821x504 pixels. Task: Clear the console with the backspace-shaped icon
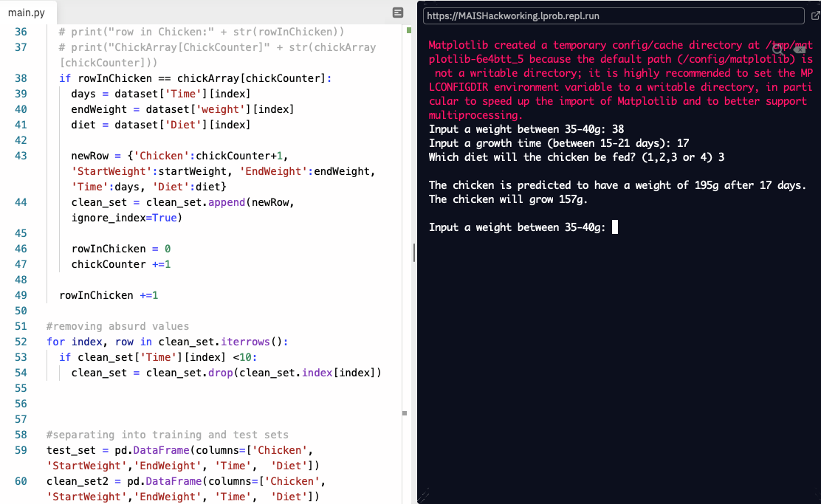pos(799,49)
